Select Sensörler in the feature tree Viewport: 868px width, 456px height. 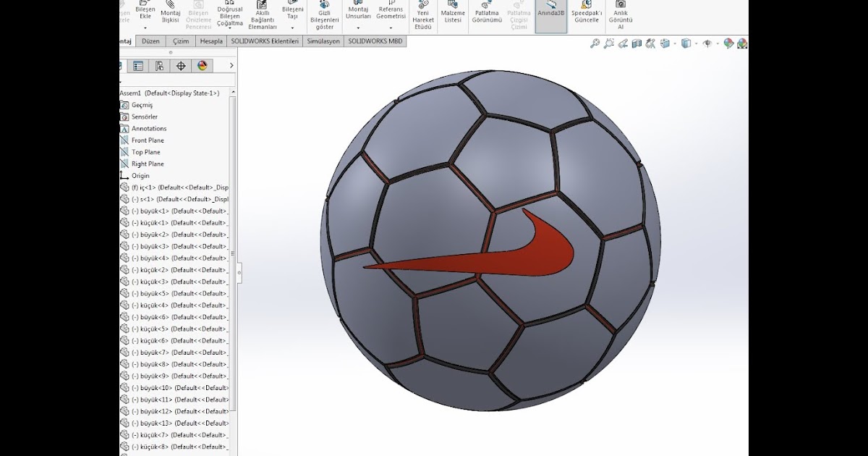pyautogui.click(x=139, y=117)
